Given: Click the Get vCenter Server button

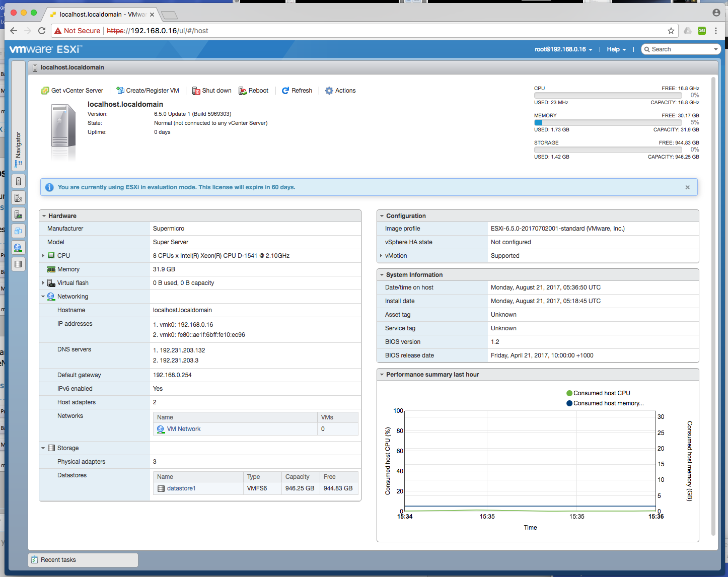Looking at the screenshot, I should pos(72,91).
